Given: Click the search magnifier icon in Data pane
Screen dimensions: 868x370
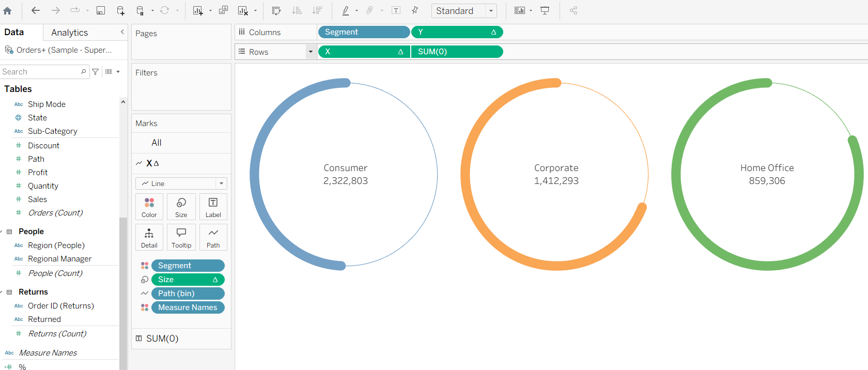Looking at the screenshot, I should point(83,72).
